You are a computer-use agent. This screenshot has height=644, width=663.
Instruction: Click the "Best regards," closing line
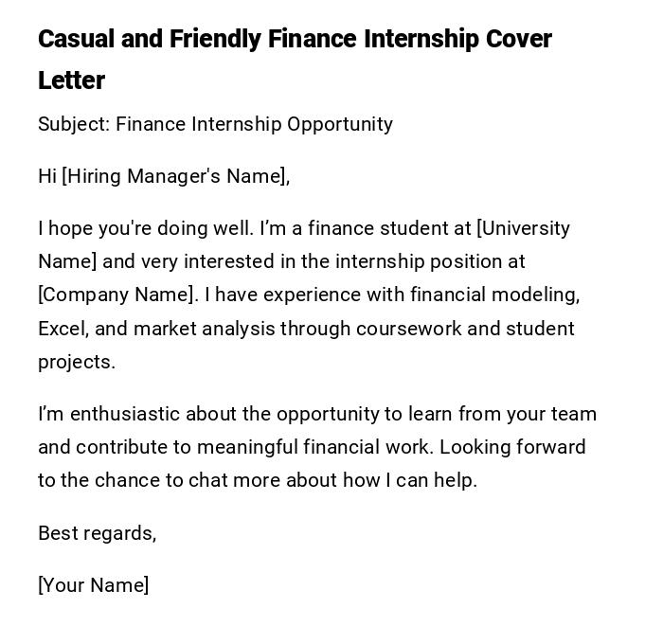click(97, 533)
